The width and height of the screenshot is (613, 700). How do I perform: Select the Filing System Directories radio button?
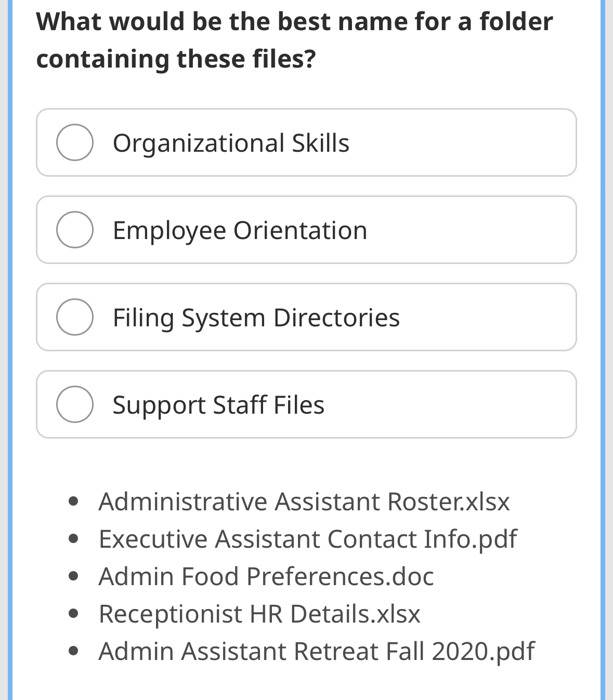point(75,316)
